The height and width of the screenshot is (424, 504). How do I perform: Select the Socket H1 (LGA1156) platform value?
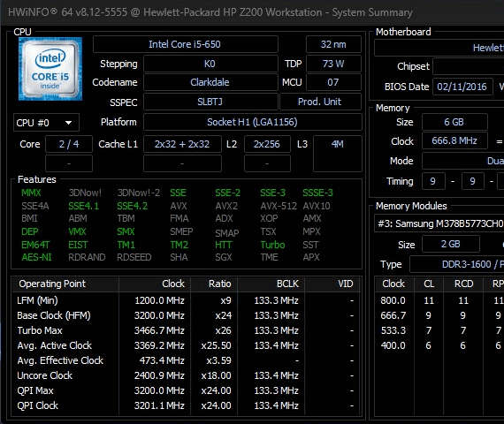pos(253,122)
